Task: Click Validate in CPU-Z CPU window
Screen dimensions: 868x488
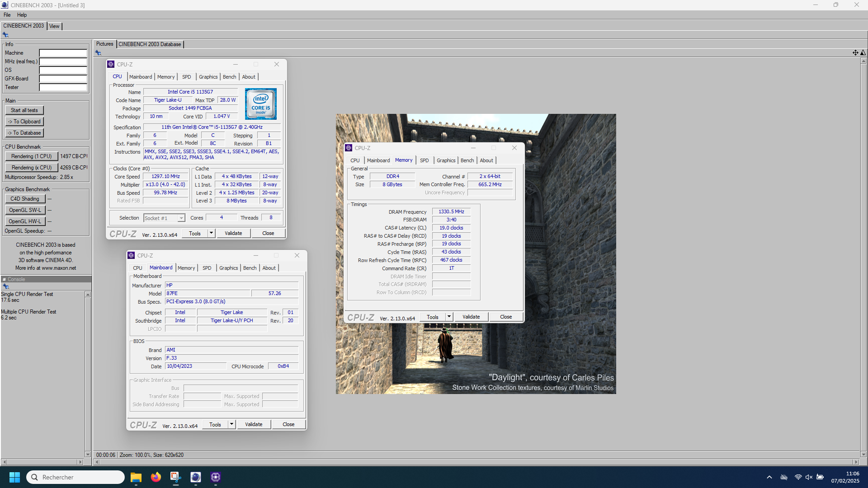Action: coord(233,233)
